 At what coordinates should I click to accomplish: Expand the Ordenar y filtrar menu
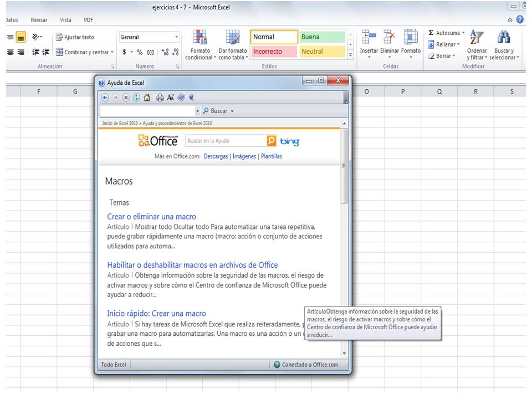click(x=477, y=44)
